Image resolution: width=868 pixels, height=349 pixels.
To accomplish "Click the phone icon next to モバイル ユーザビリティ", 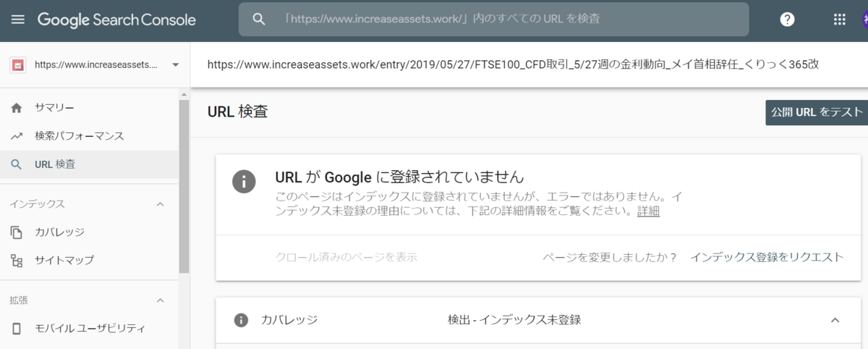I will click(17, 328).
